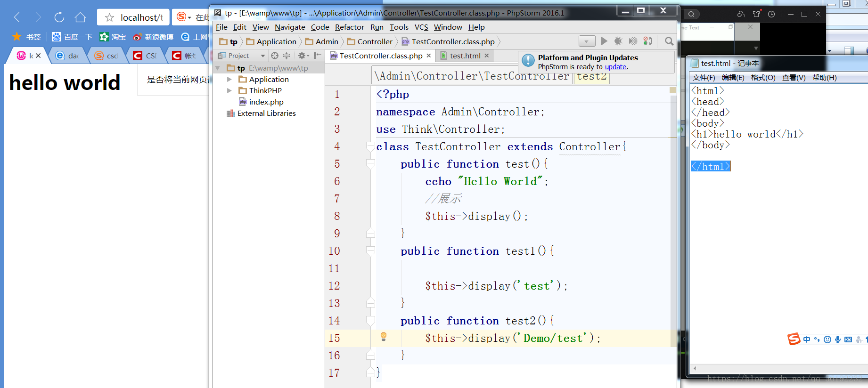The height and width of the screenshot is (388, 868).
Task: Fold the test() function at line 5
Action: (370, 164)
